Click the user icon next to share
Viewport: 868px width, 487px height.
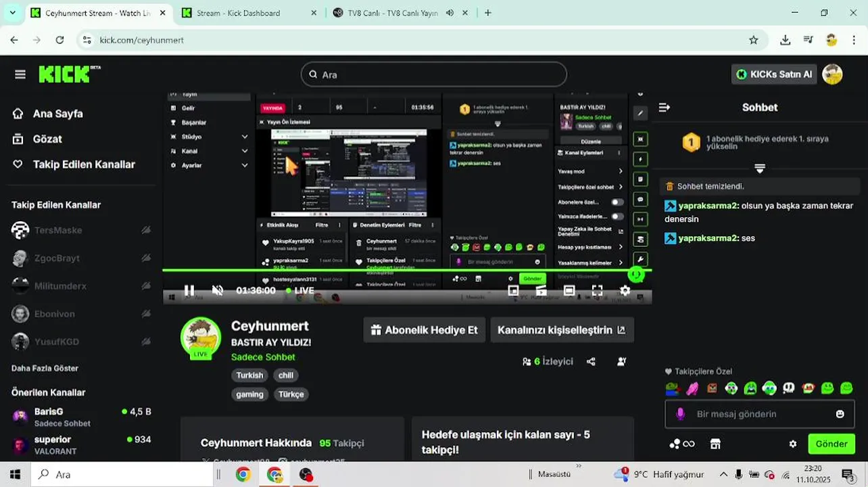(622, 362)
